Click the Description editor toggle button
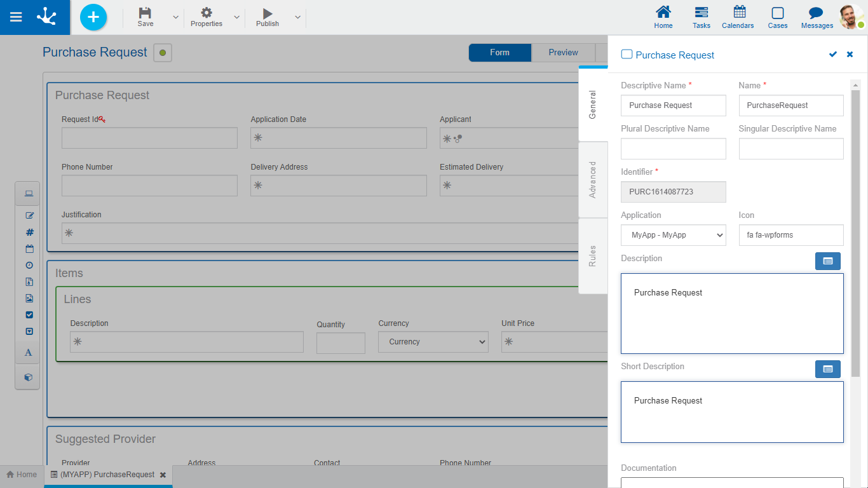The width and height of the screenshot is (868, 488). click(x=828, y=261)
